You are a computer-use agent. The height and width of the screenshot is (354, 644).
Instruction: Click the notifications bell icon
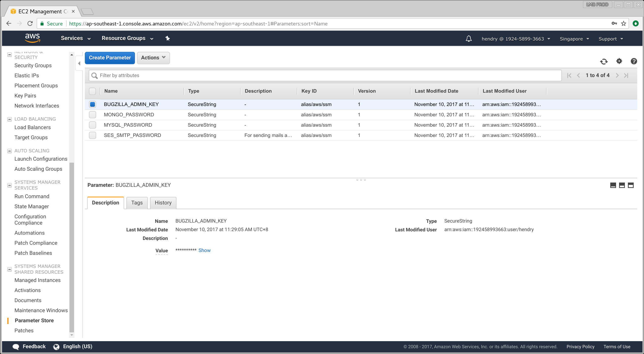469,39
